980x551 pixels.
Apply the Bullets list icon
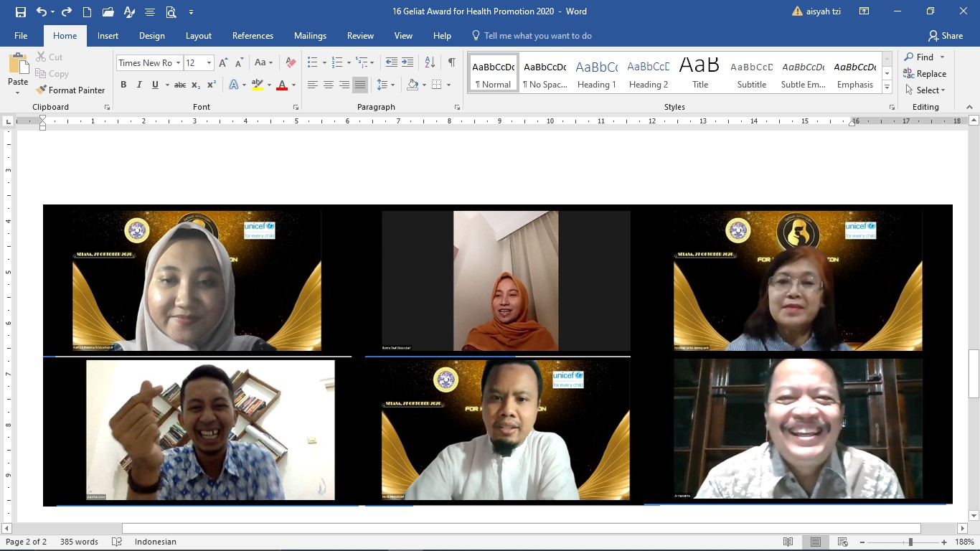(x=312, y=62)
